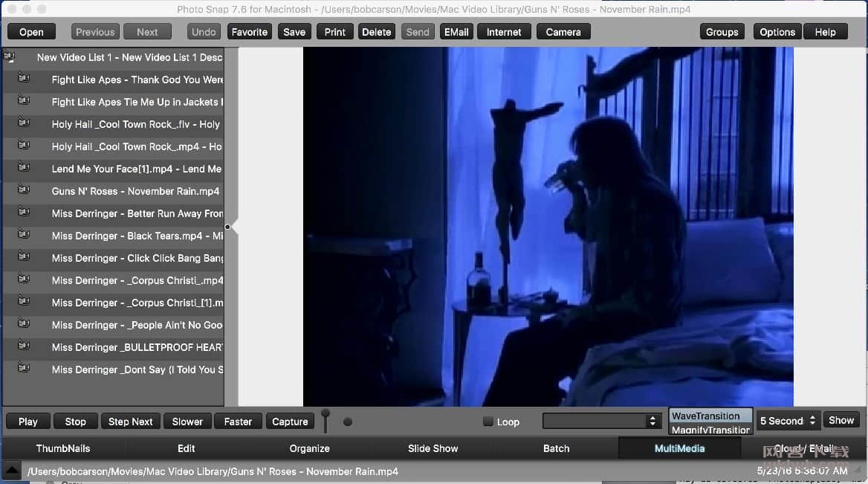Click the Internet button
Screen dimensions: 868x484
click(x=504, y=32)
